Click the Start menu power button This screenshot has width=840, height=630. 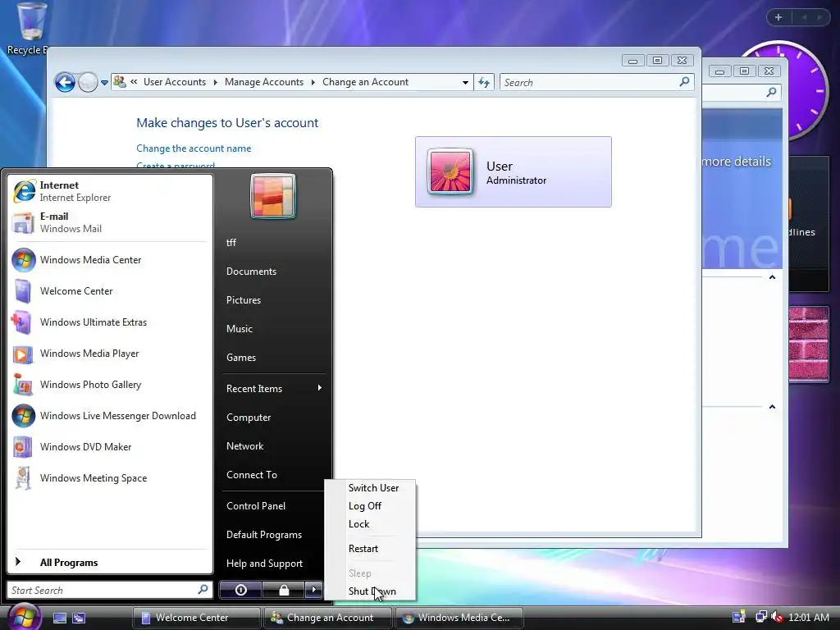point(240,590)
